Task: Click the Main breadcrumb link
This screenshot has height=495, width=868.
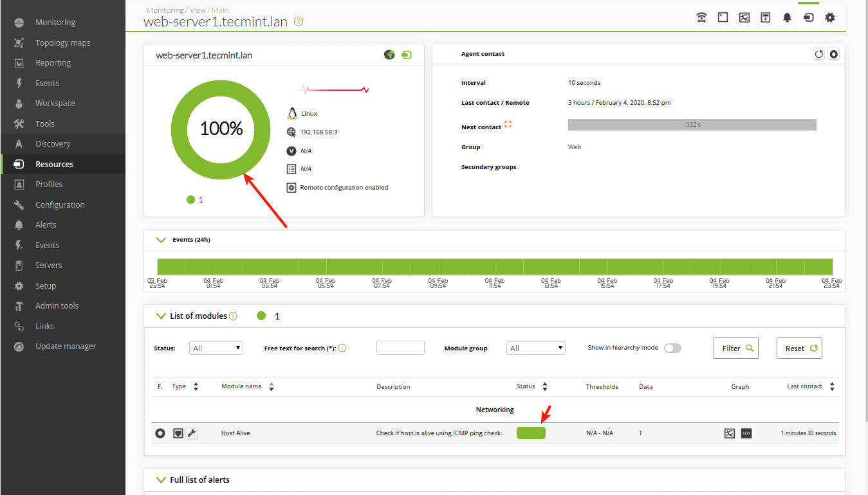Action: click(220, 10)
